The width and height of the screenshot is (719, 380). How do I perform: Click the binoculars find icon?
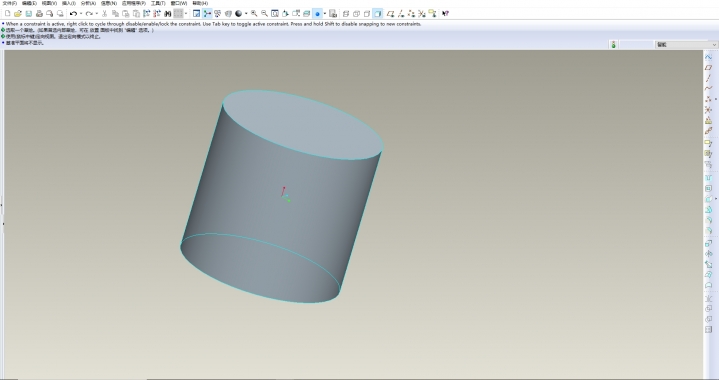168,14
